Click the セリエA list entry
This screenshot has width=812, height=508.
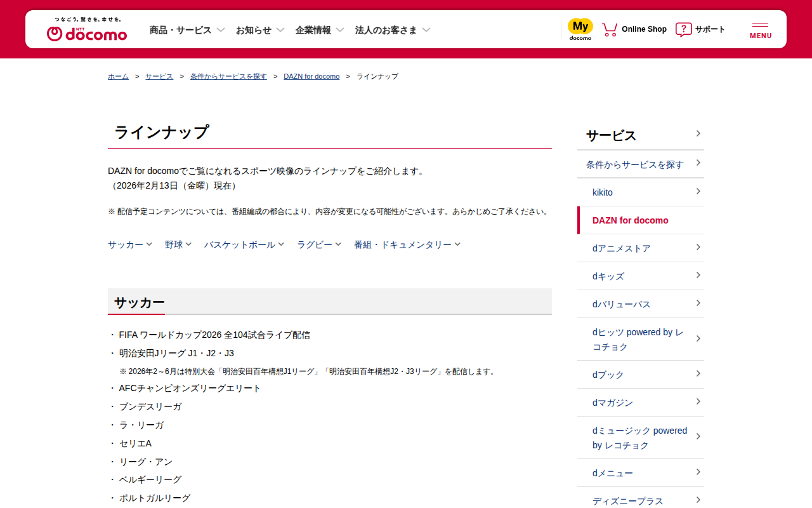(x=135, y=443)
